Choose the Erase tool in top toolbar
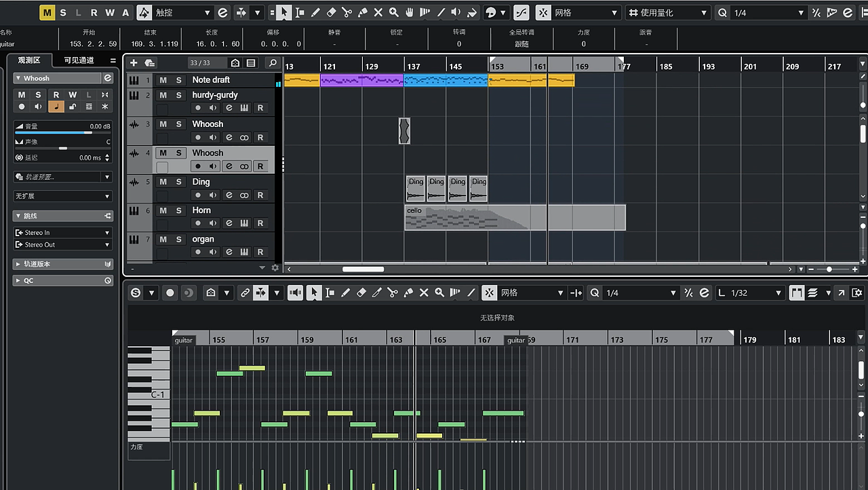Image resolution: width=868 pixels, height=490 pixels. (331, 12)
